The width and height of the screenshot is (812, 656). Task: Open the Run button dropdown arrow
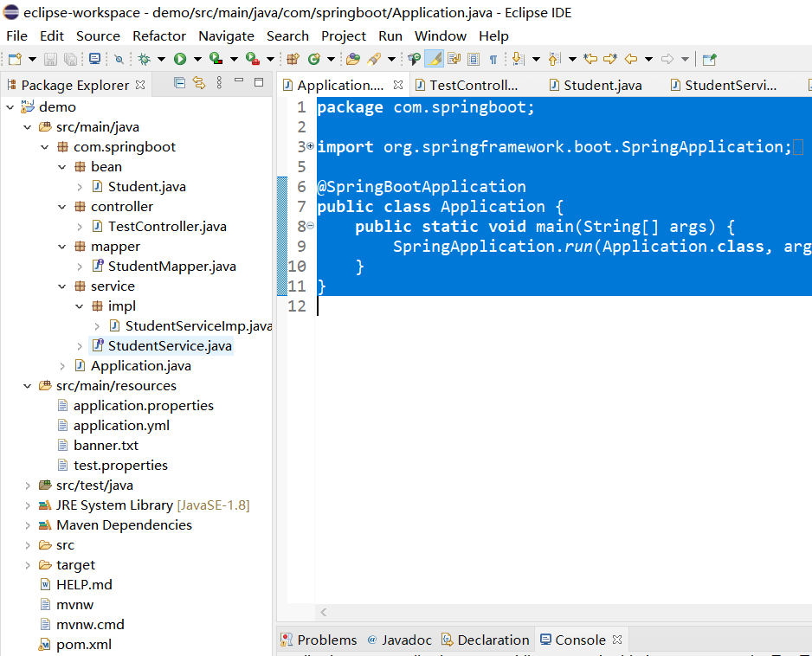tap(197, 60)
